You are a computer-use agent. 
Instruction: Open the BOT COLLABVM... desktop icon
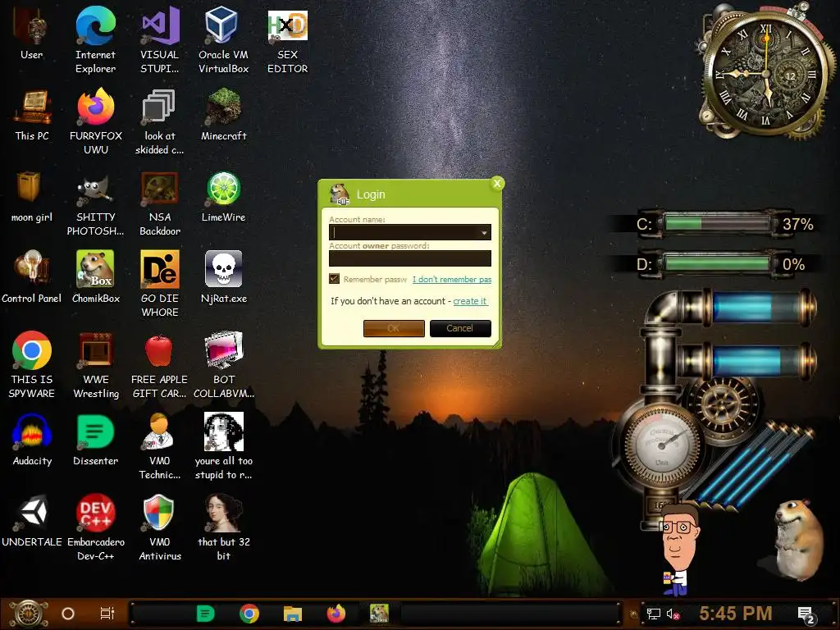point(223,364)
